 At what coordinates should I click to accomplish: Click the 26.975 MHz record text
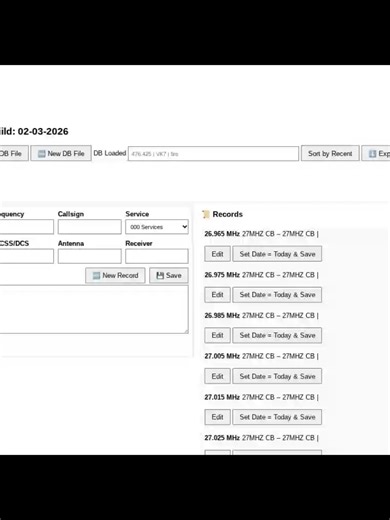pos(262,275)
